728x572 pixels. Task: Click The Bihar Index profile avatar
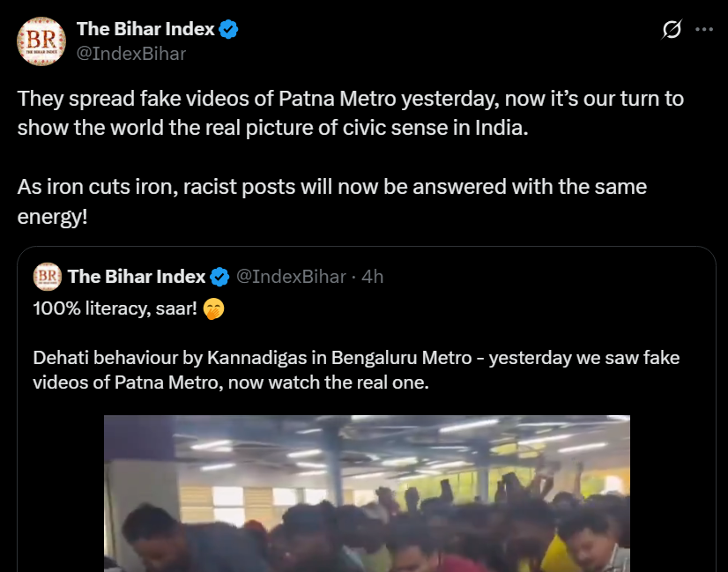pos(41,41)
